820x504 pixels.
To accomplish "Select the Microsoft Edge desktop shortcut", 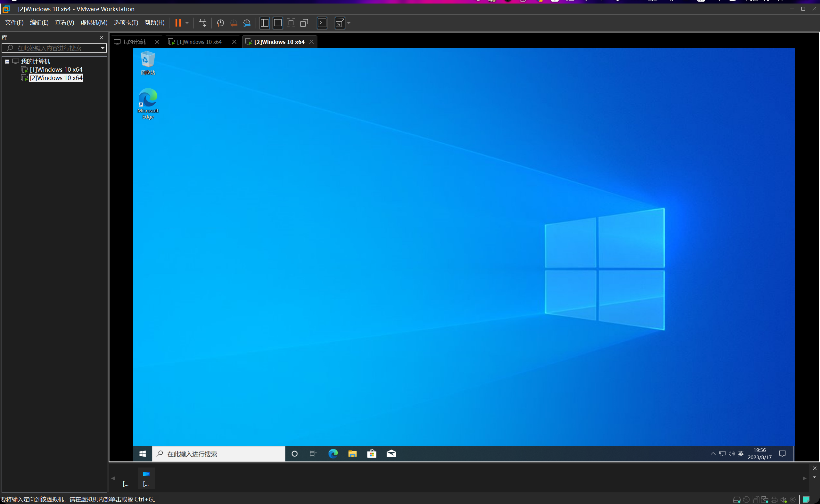I will click(148, 104).
